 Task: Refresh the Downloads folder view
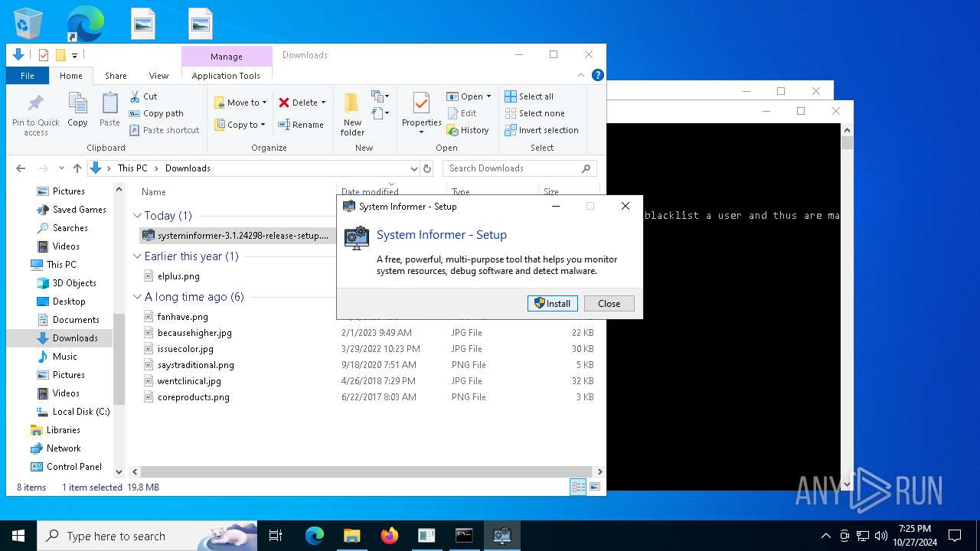427,168
